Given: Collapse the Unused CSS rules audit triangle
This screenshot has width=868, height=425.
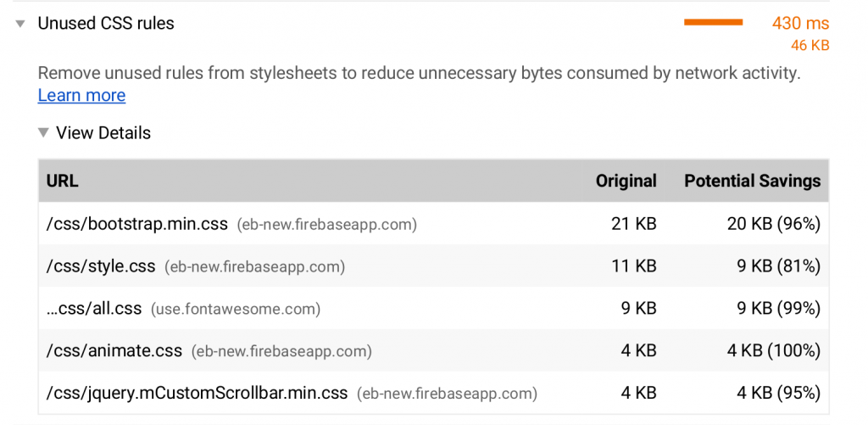Looking at the screenshot, I should click(x=20, y=24).
